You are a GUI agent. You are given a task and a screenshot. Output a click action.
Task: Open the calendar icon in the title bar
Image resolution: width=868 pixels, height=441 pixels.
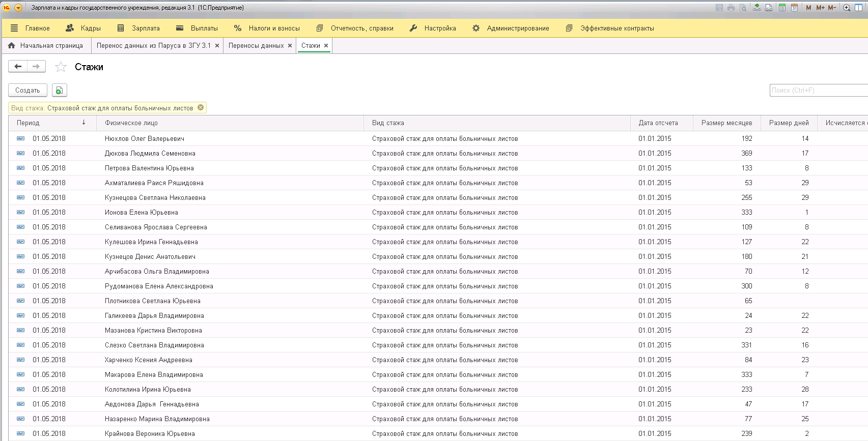point(794,8)
